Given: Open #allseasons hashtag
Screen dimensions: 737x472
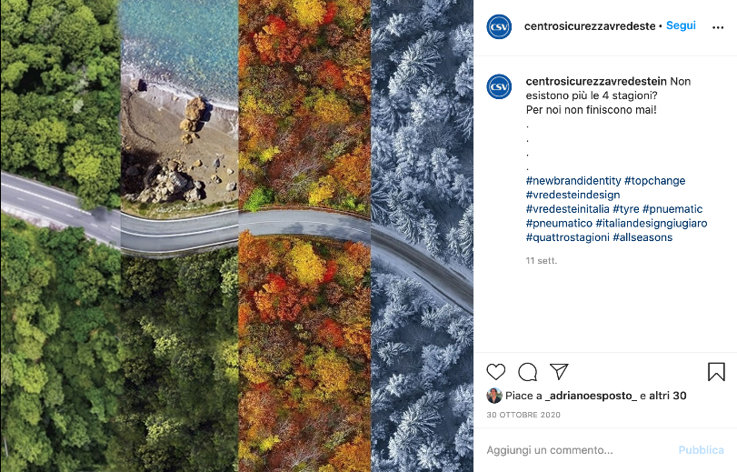Looking at the screenshot, I should 643,237.
